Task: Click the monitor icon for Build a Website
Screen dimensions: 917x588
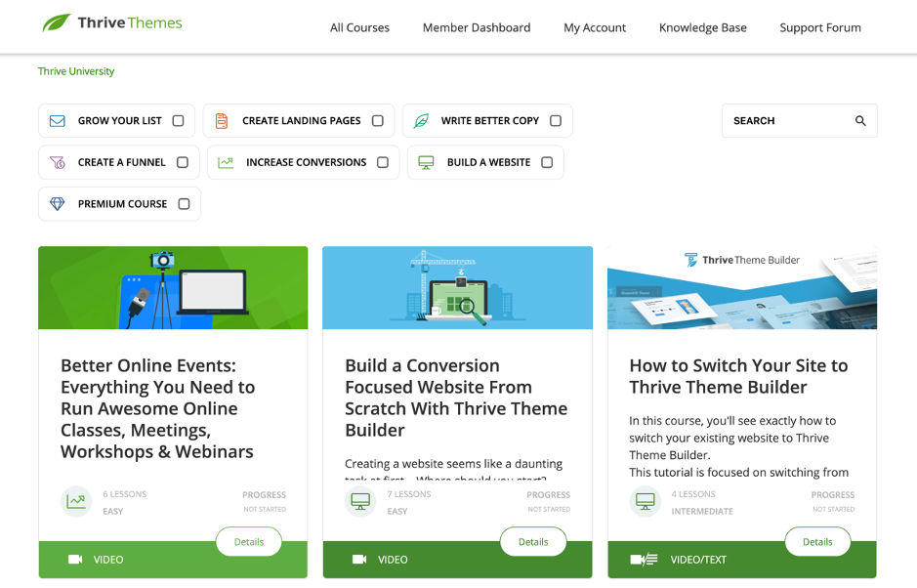Action: pyautogui.click(x=426, y=163)
